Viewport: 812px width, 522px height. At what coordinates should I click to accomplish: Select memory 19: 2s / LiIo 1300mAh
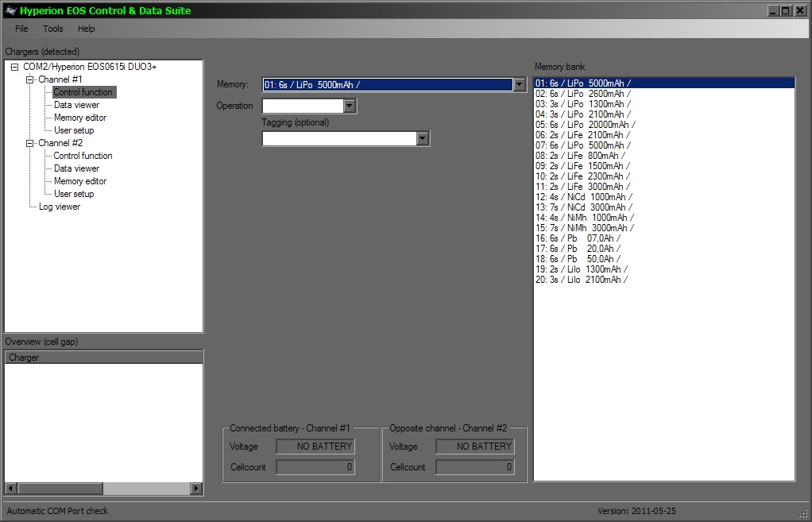664,269
